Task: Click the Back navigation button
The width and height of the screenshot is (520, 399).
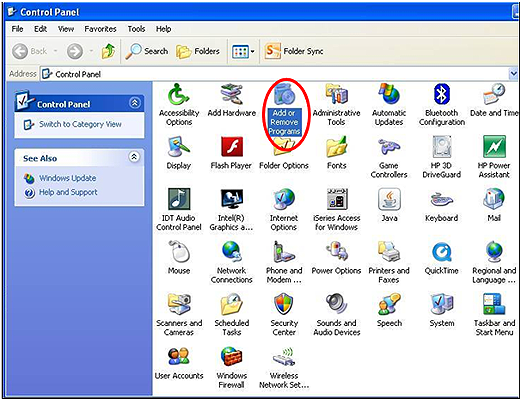Action: (x=30, y=51)
